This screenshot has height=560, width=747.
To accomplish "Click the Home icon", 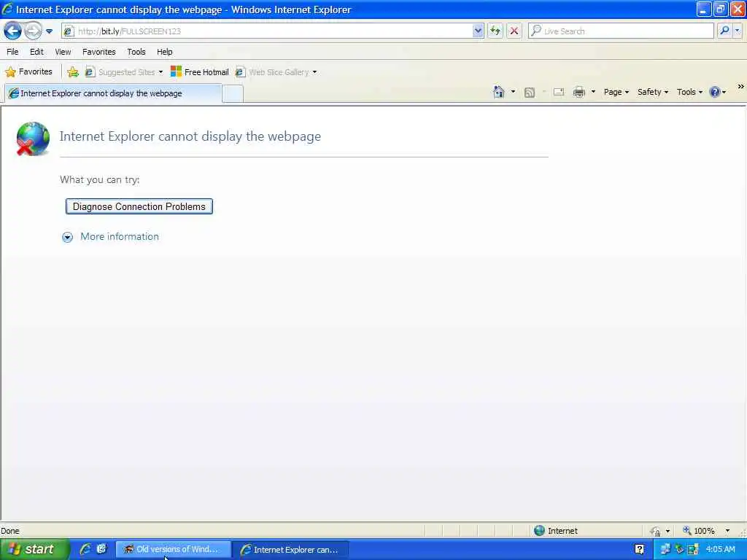I will coord(499,92).
